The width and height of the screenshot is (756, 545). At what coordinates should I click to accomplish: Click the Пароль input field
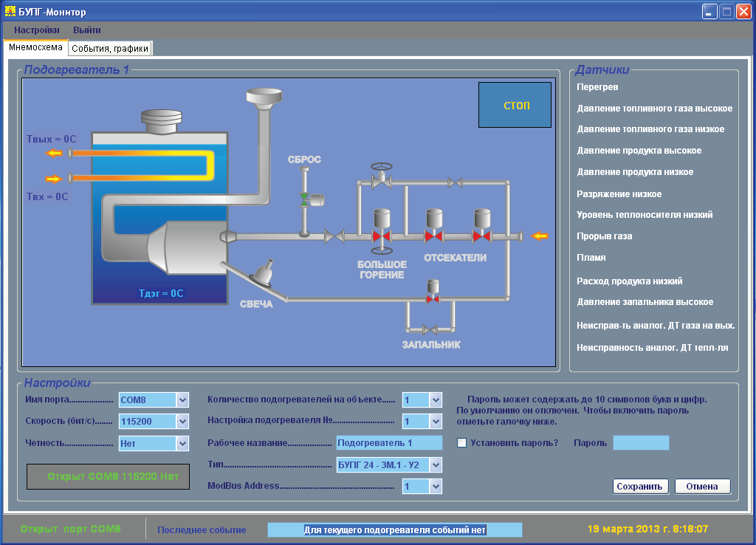(x=641, y=443)
